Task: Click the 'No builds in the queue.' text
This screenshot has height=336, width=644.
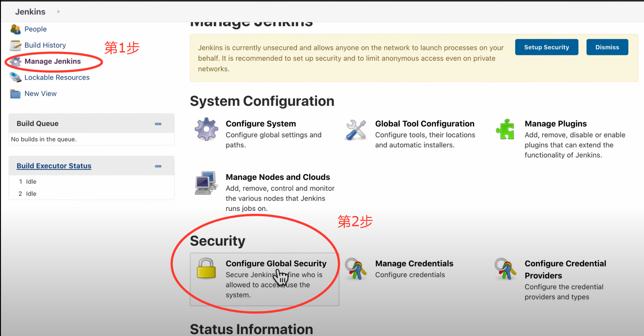Action: tap(44, 139)
